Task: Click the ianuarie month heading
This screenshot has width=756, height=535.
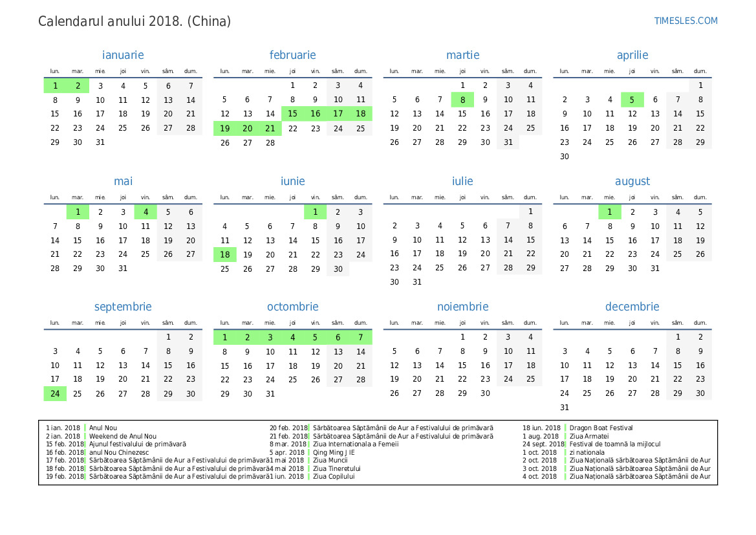Action: pos(123,55)
